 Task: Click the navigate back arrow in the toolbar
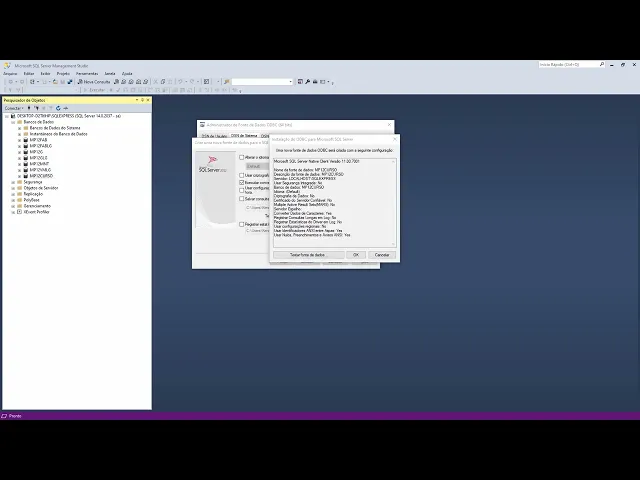click(11, 82)
